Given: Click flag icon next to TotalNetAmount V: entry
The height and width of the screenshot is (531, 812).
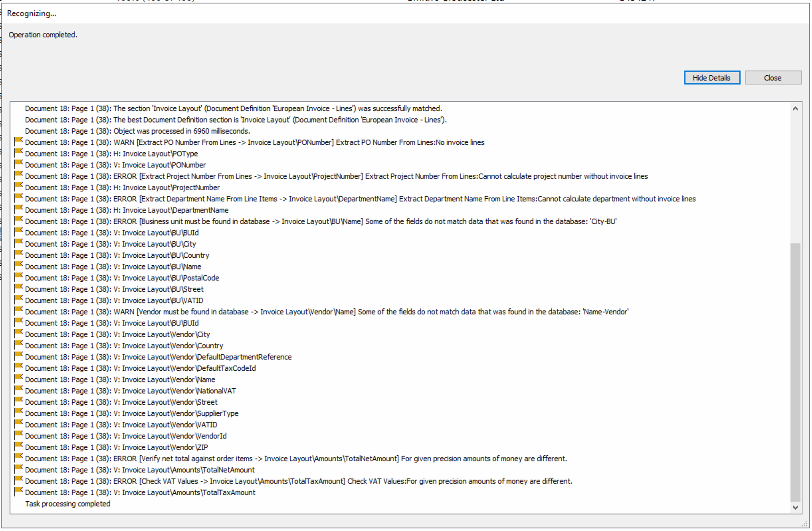Looking at the screenshot, I should 18,469.
